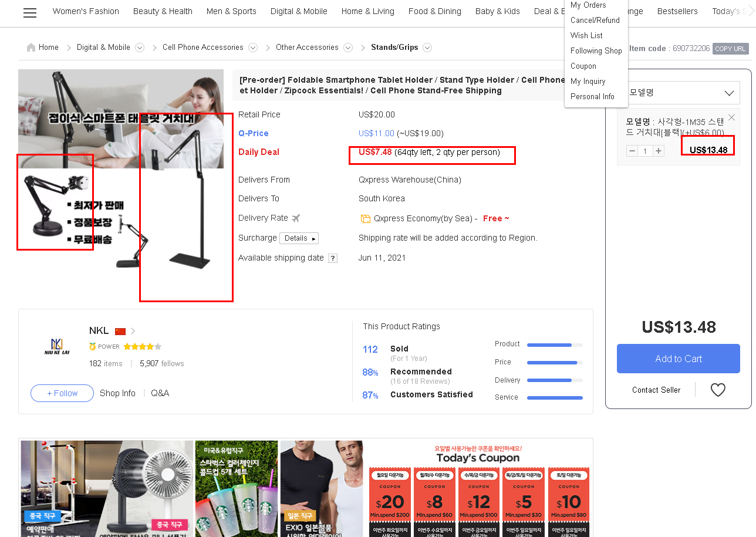The width and height of the screenshot is (756, 537).
Task: Click the 182 items seller count
Action: [106, 364]
